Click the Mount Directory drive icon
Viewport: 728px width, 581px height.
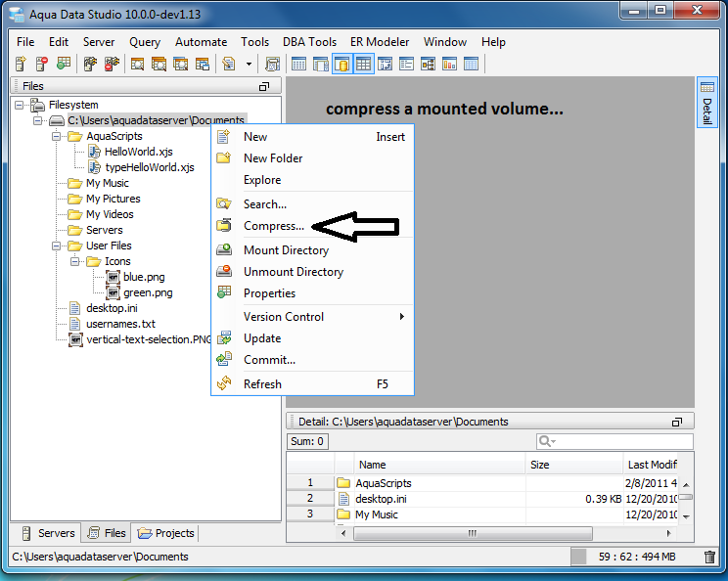[x=224, y=249]
